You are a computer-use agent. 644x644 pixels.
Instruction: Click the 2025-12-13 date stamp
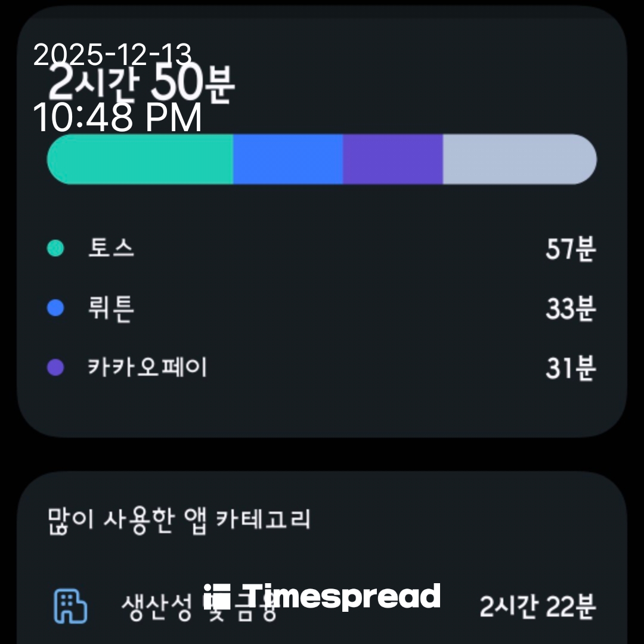pyautogui.click(x=112, y=55)
